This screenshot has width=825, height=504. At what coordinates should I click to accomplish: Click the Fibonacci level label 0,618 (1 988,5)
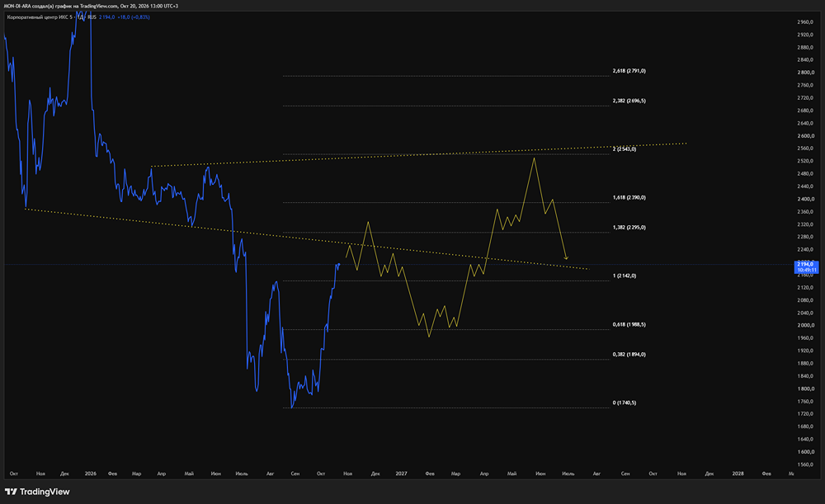(629, 325)
